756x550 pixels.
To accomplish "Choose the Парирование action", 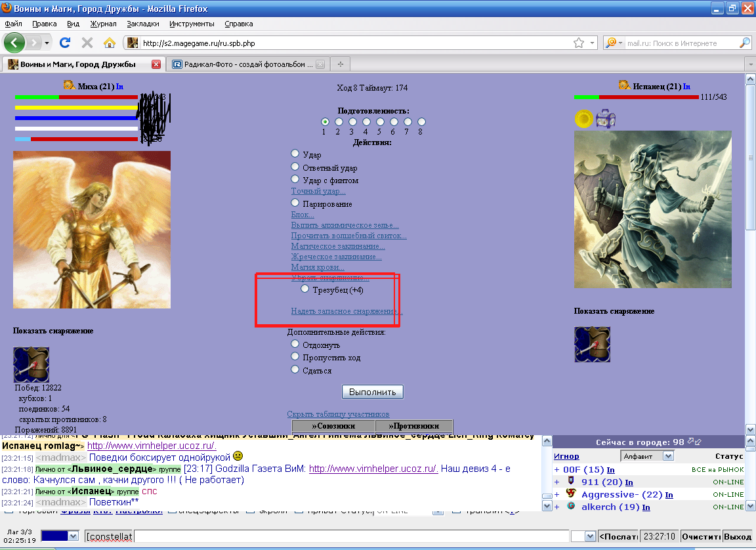I will 295,202.
